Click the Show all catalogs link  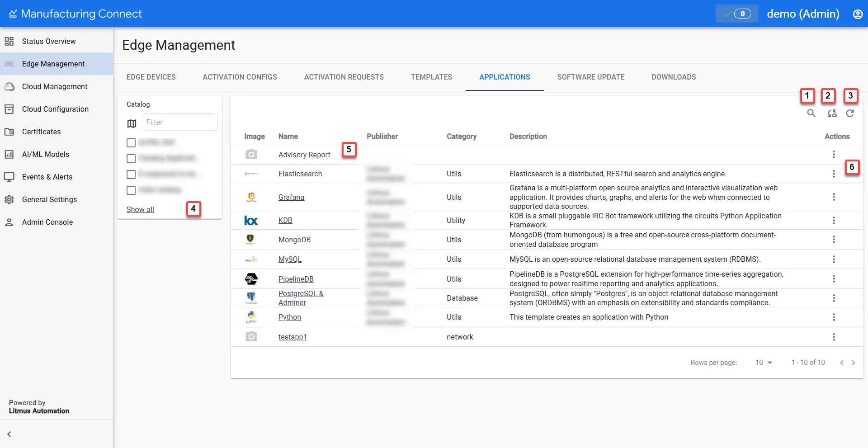(140, 210)
